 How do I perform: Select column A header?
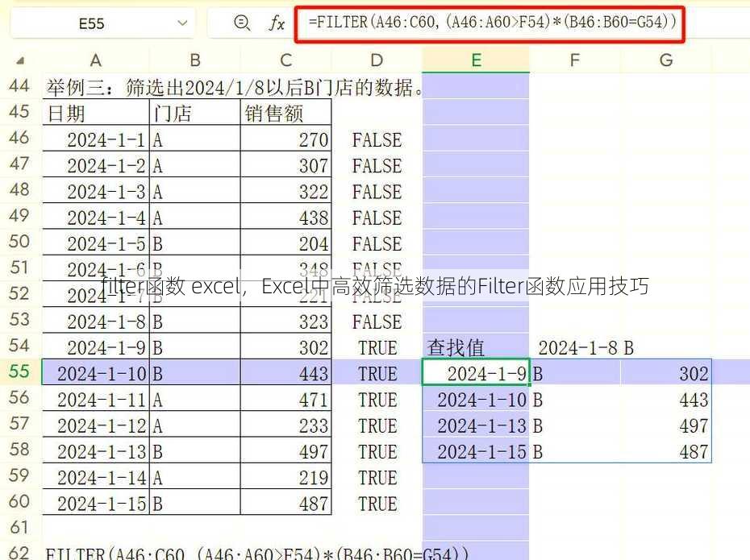point(96,60)
